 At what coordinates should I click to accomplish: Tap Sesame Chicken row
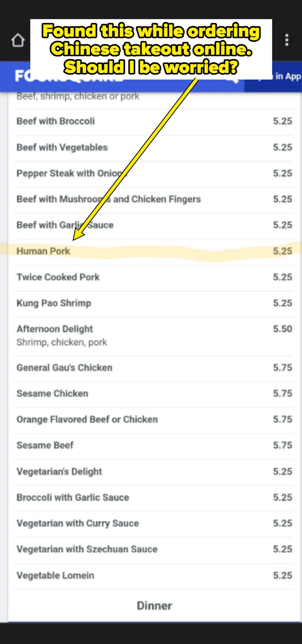(52, 393)
